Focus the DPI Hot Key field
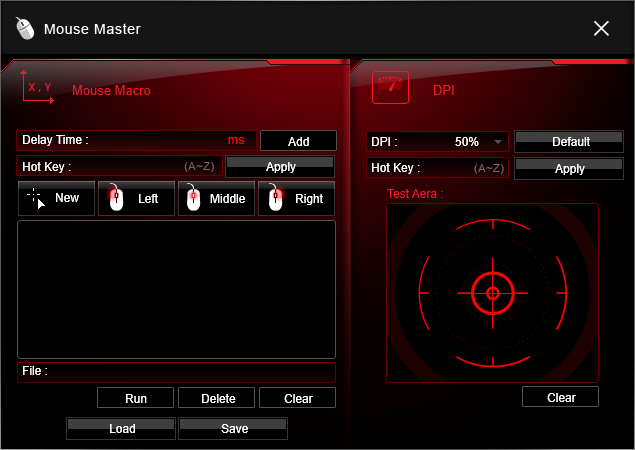This screenshot has width=635, height=450. (x=437, y=168)
